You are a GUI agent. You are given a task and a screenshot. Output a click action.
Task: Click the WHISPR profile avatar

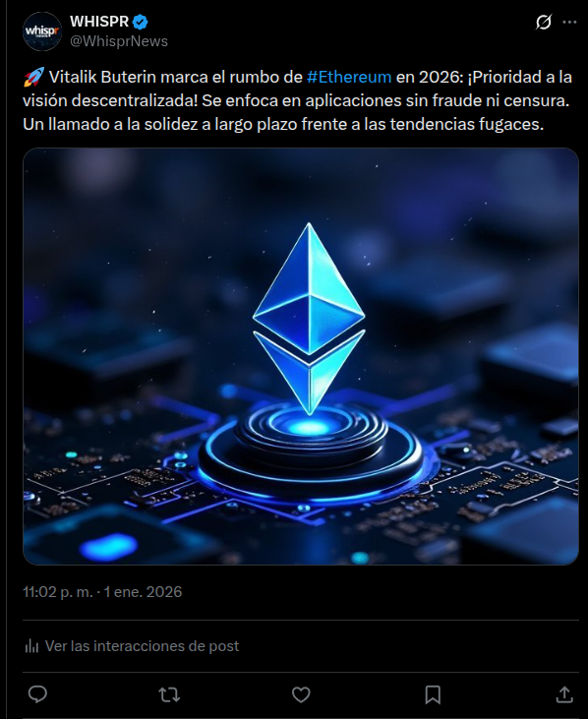42,31
